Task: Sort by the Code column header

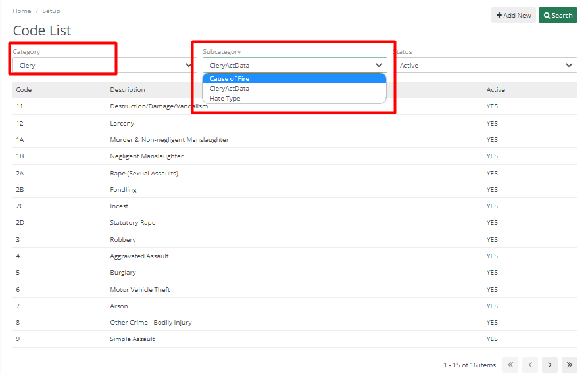Action: (x=24, y=90)
